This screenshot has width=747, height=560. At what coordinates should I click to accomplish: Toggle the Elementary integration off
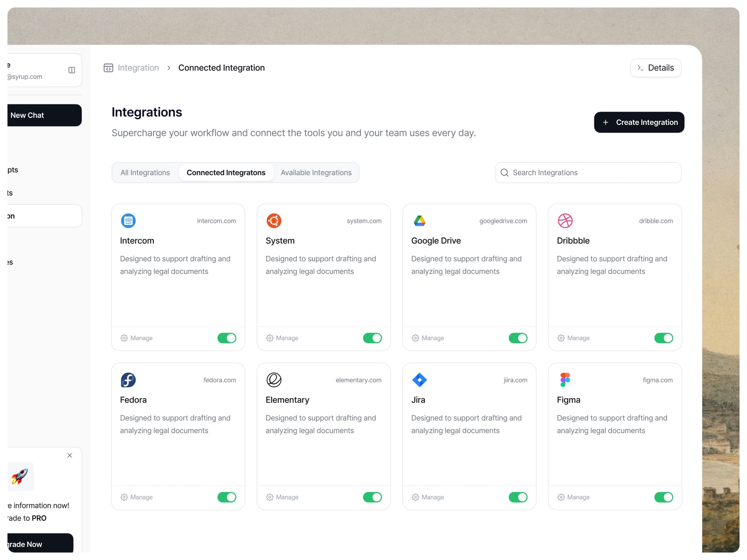(x=372, y=497)
